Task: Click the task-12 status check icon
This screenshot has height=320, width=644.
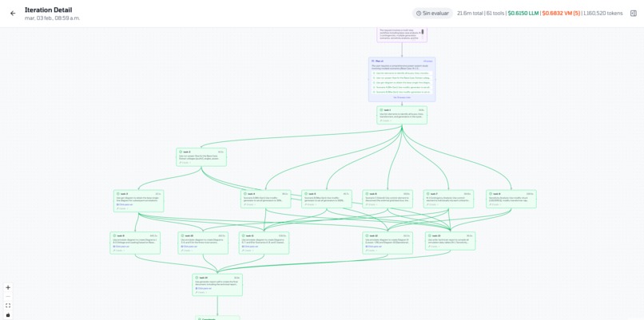Action: pyautogui.click(x=367, y=236)
